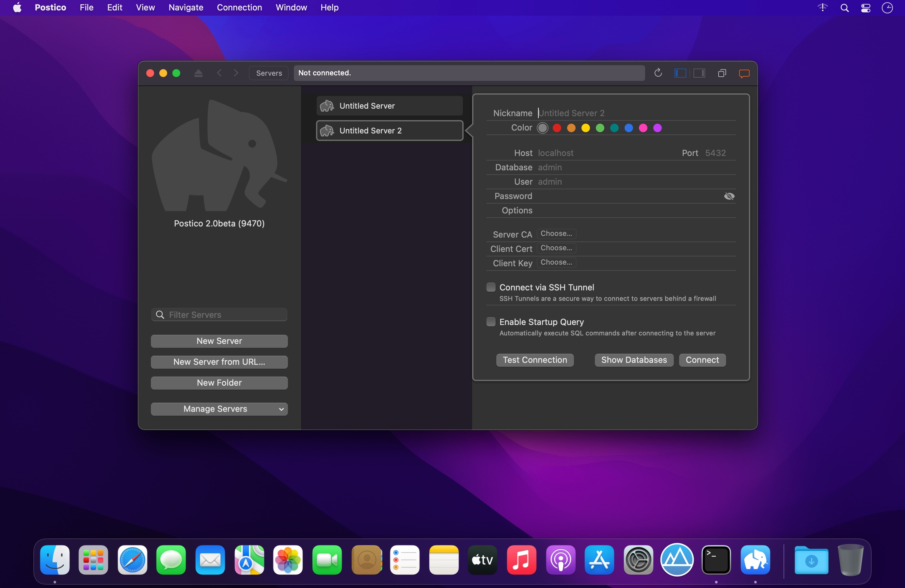Click the Test Connection button

click(535, 360)
